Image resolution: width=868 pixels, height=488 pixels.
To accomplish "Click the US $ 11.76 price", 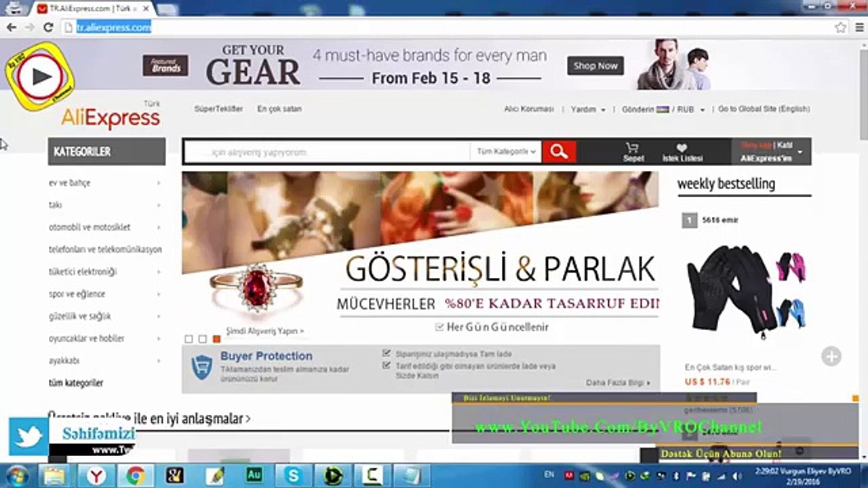I will 707,382.
